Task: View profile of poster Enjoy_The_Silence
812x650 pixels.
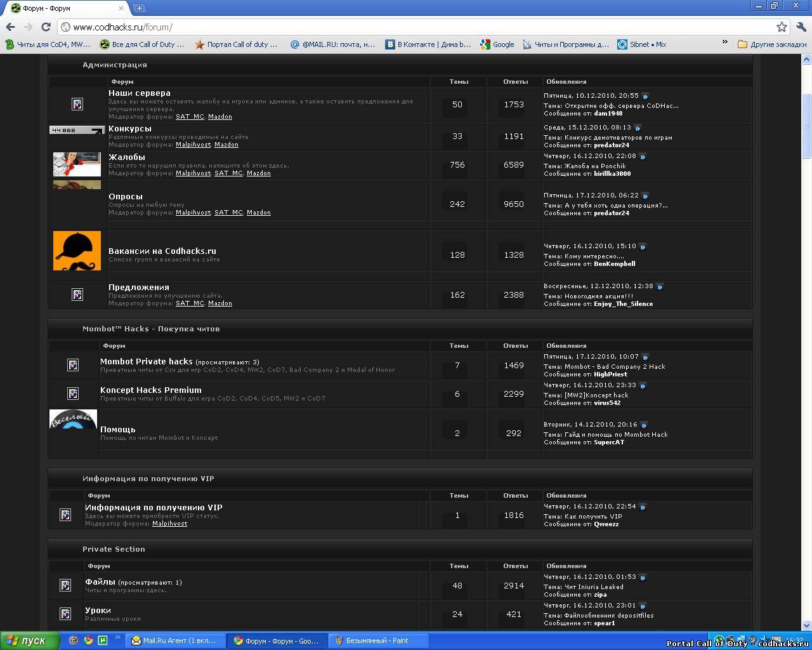Action: click(x=623, y=304)
